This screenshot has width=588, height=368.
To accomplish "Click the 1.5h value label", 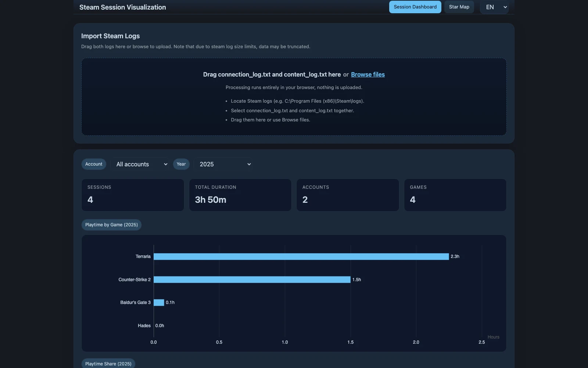I will pyautogui.click(x=356, y=280).
